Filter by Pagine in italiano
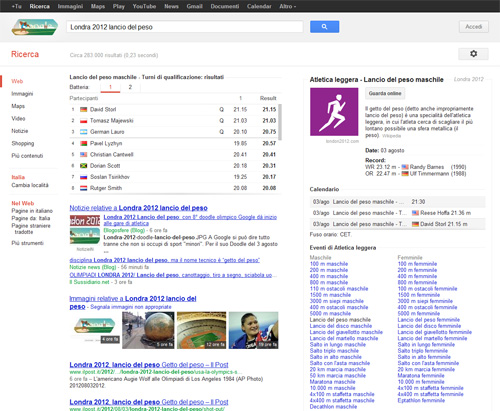Screen dimensions: 500x411 point(32,211)
